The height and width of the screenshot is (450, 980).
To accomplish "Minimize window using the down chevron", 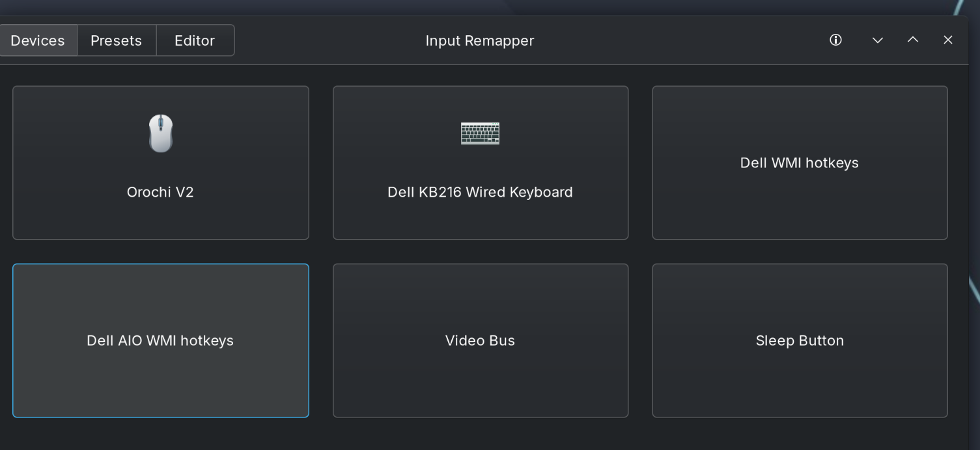I will pos(877,40).
